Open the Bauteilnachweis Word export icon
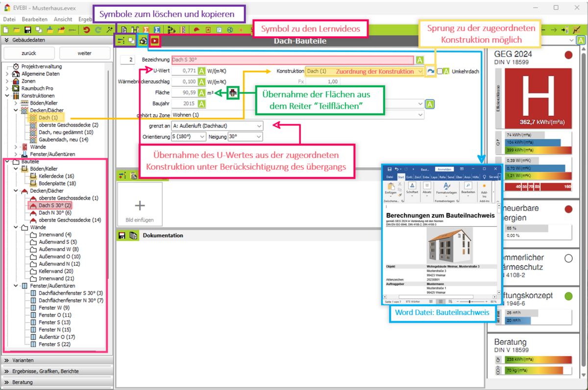588x390 pixels. (143, 41)
